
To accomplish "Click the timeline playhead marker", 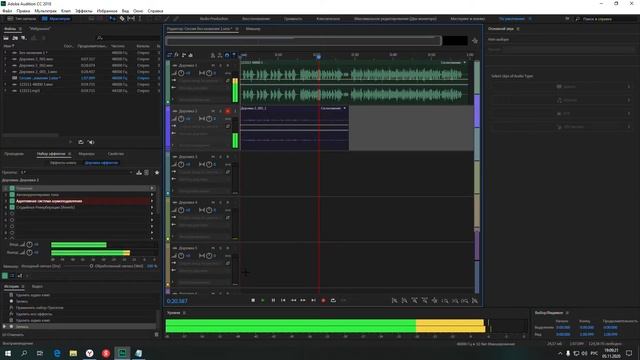I will click(318, 56).
